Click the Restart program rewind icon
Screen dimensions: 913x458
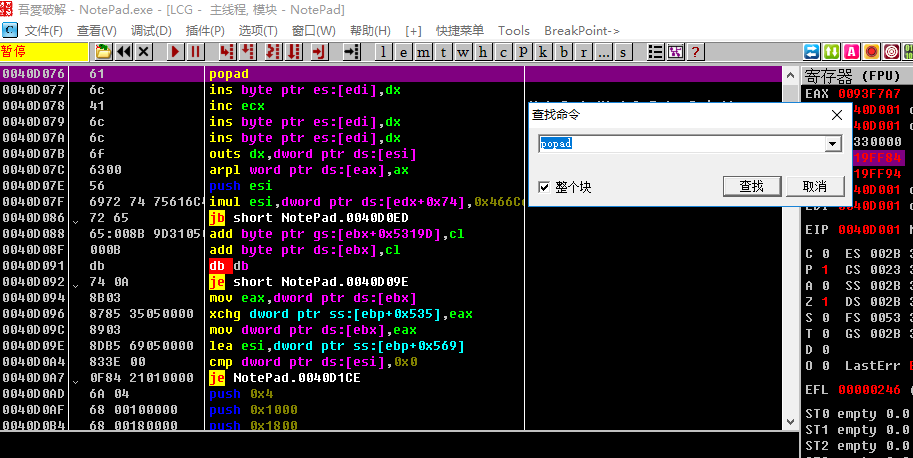pyautogui.click(x=124, y=51)
